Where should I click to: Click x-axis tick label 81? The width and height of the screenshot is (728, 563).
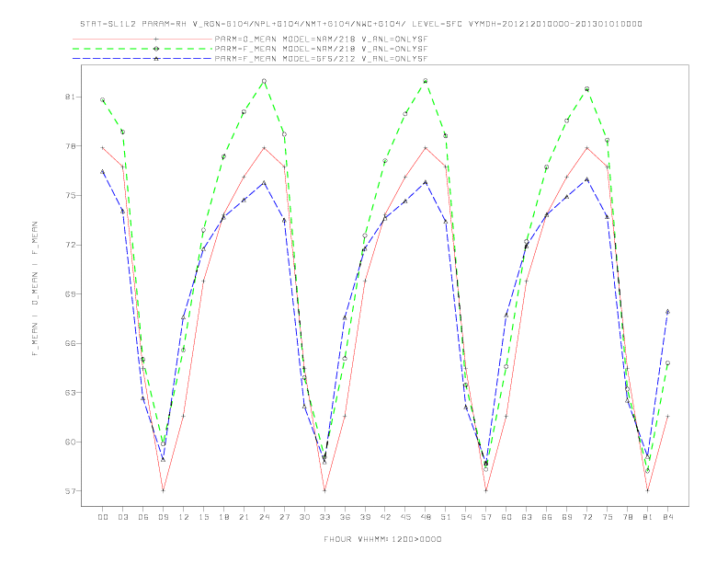[648, 517]
